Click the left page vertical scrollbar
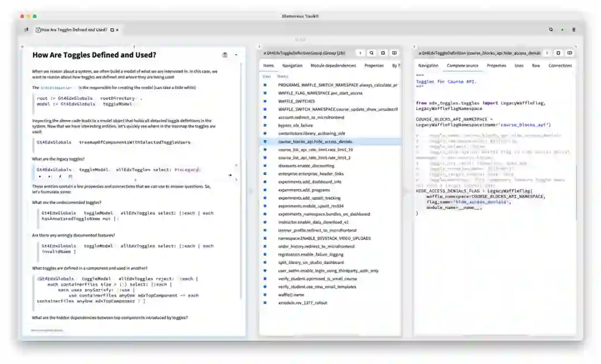 coord(241,180)
